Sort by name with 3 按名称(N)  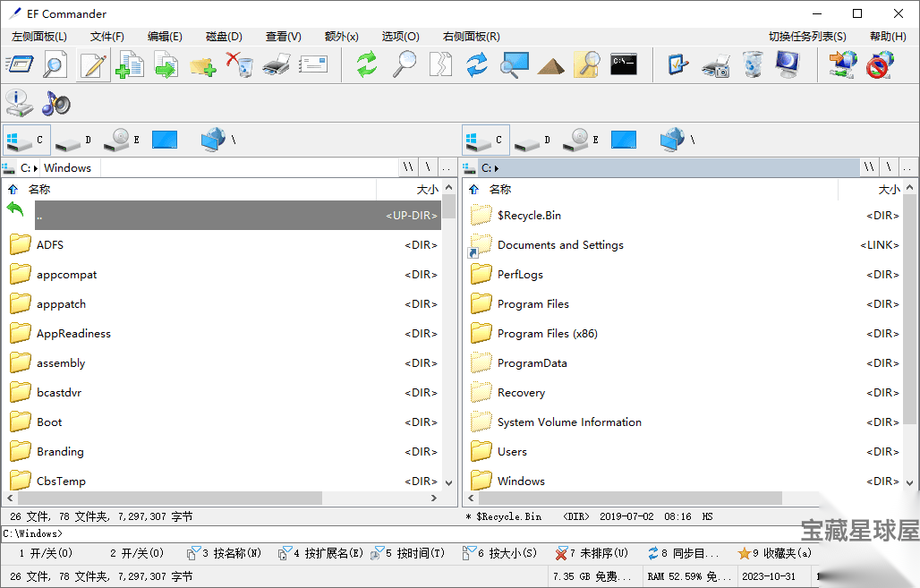point(224,553)
